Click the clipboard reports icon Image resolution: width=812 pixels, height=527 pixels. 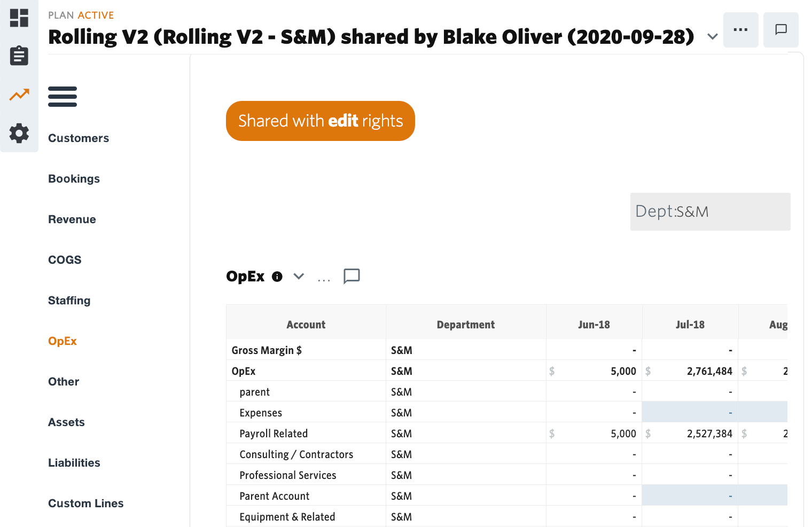(19, 56)
